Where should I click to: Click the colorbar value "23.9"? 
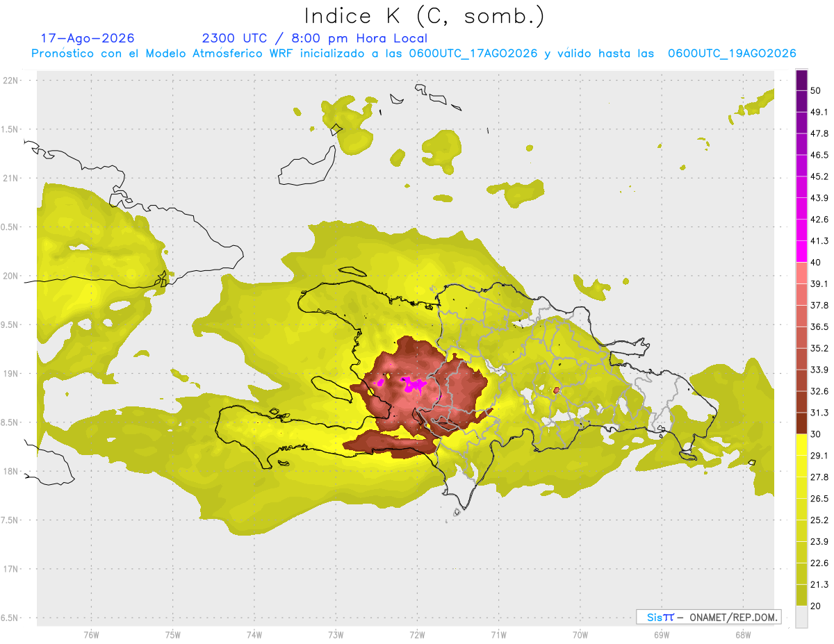[x=819, y=541]
